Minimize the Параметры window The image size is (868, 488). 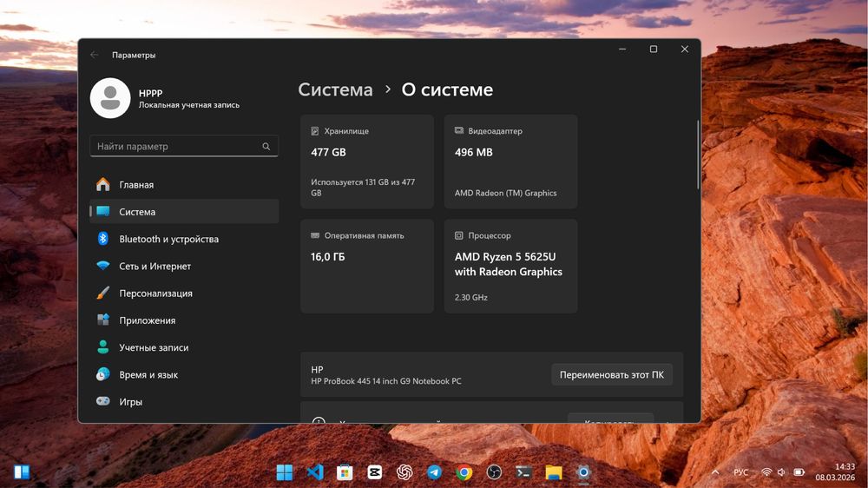point(622,49)
